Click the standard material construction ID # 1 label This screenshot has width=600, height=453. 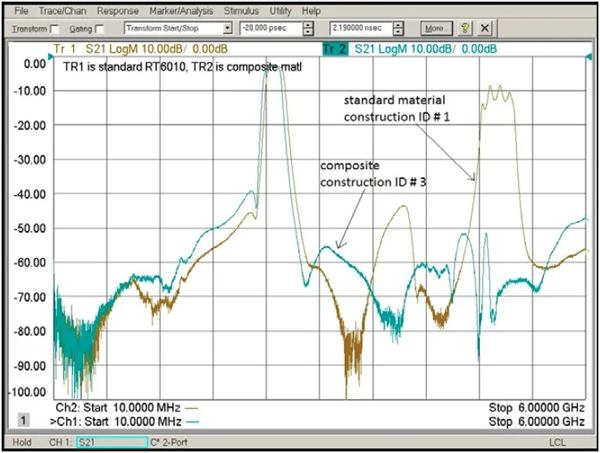point(396,109)
